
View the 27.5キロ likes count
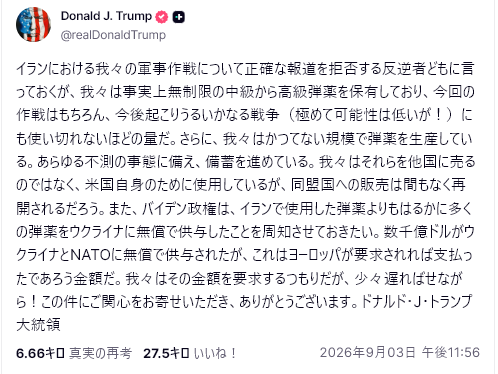pyautogui.click(x=166, y=353)
